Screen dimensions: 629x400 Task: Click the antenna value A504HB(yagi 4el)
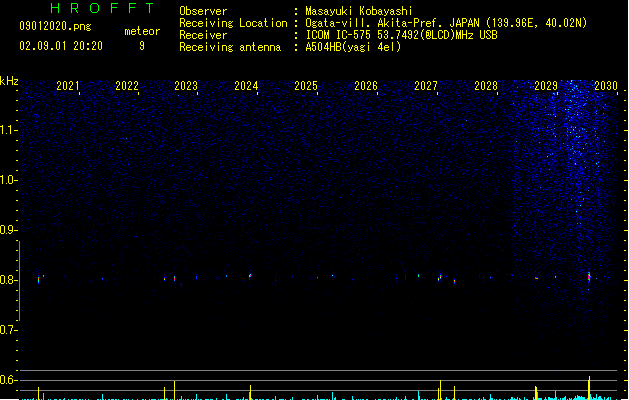coord(353,47)
